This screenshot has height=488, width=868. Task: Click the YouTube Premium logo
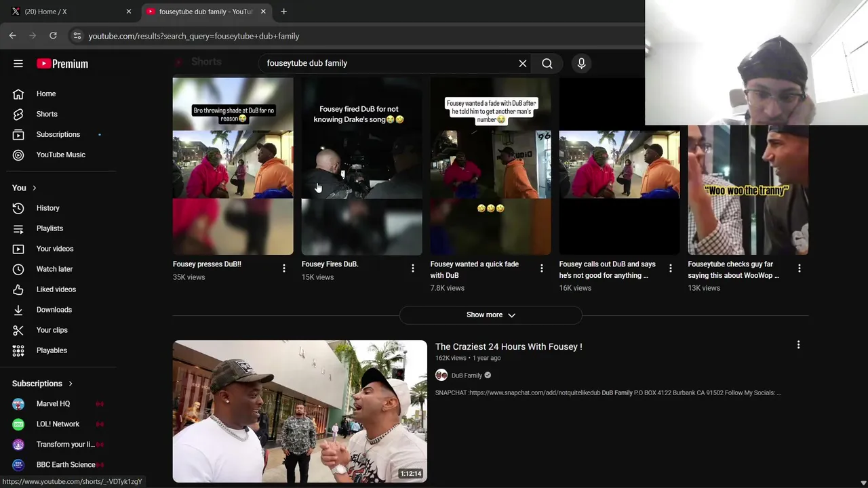tap(62, 64)
